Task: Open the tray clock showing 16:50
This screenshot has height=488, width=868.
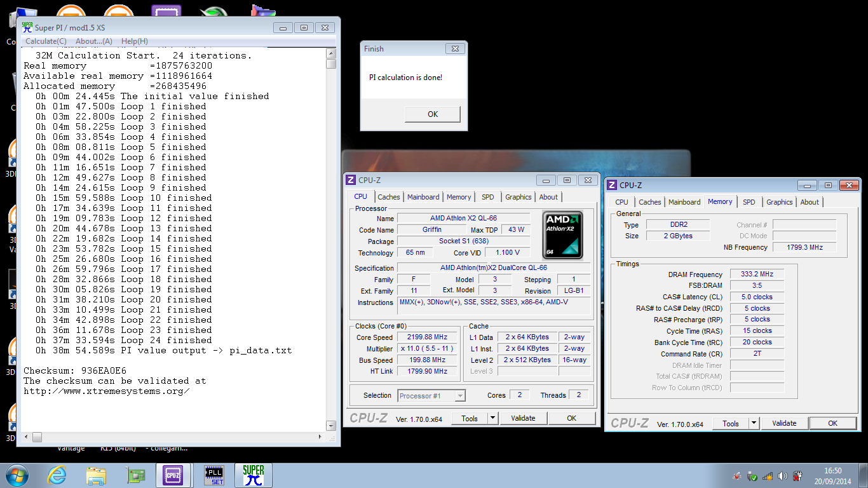Action: tap(832, 475)
